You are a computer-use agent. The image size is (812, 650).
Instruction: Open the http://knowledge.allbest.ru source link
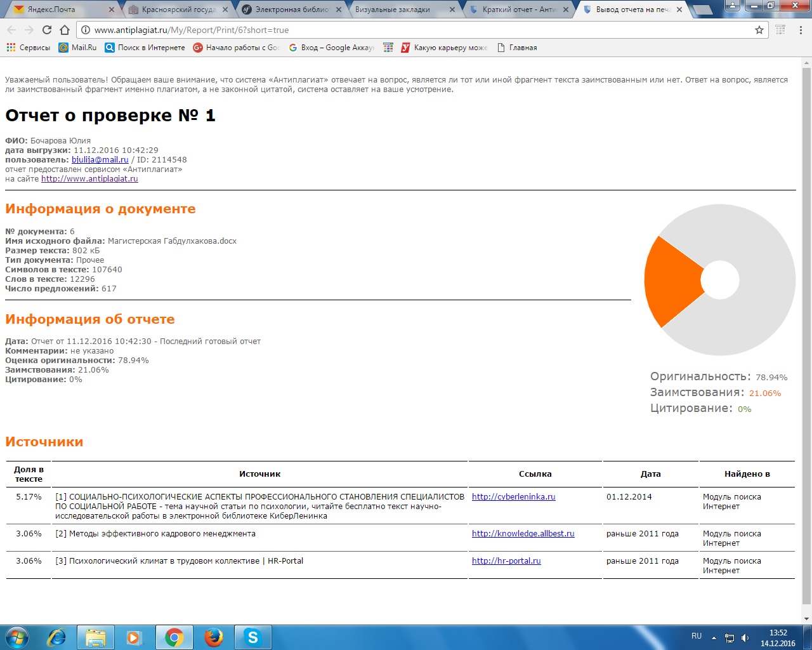coord(523,534)
